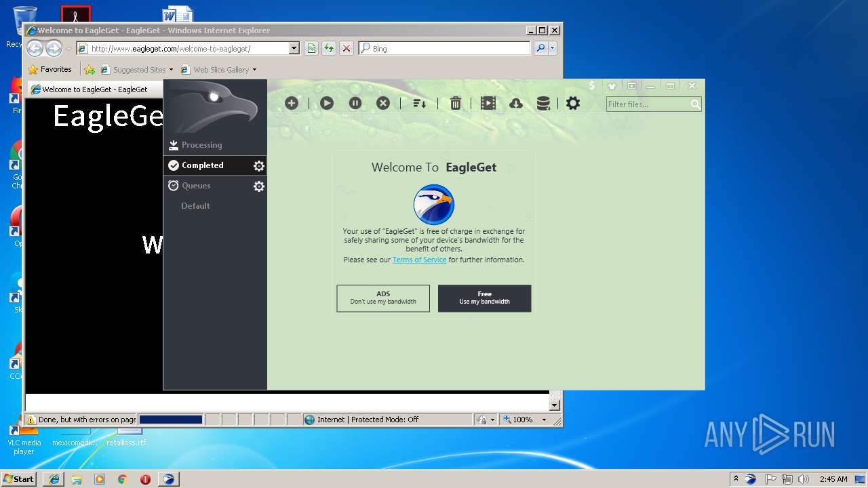Click the search magnifier in Filter files box
The height and width of the screenshot is (488, 868).
click(x=695, y=104)
